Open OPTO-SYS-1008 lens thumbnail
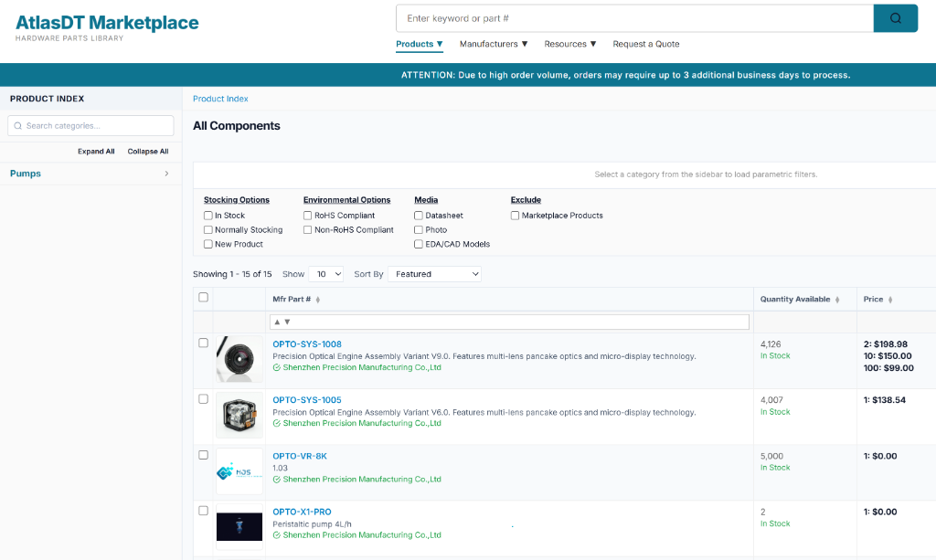This screenshot has height=560, width=936. point(239,359)
